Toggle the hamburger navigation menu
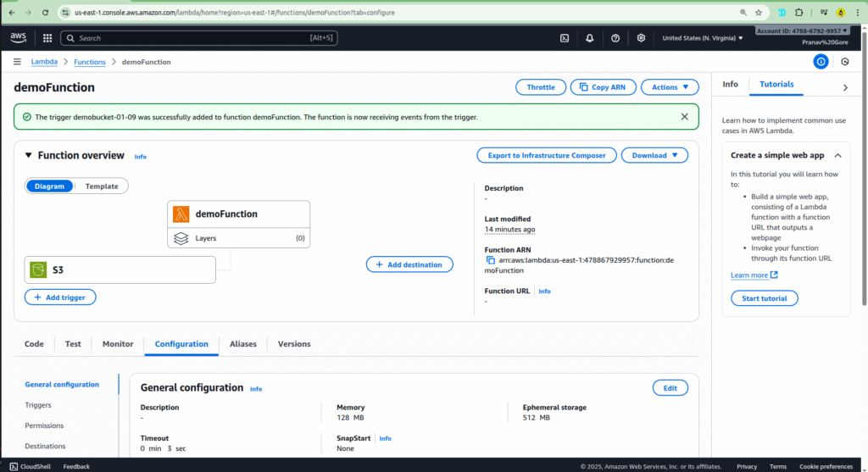This screenshot has height=472, width=868. (x=17, y=61)
